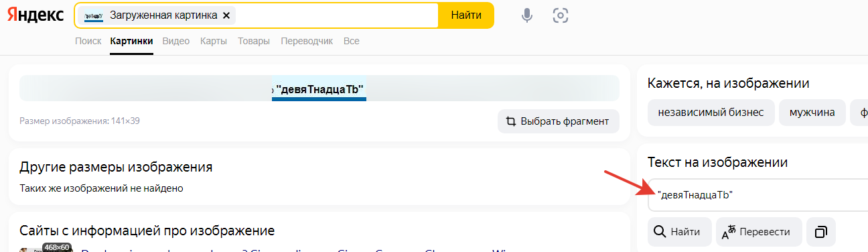Viewport: 868px width, 252px height.
Task: Open the Товары tab
Action: [x=254, y=41]
